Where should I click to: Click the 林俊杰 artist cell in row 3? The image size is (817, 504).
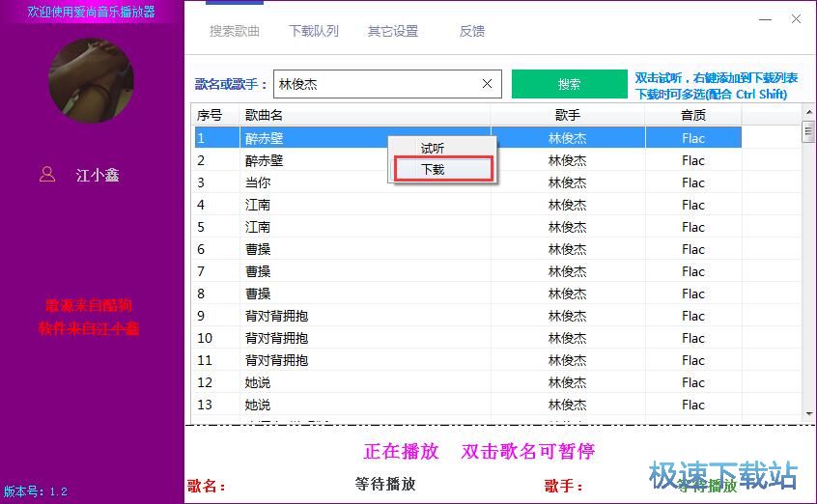coord(568,182)
